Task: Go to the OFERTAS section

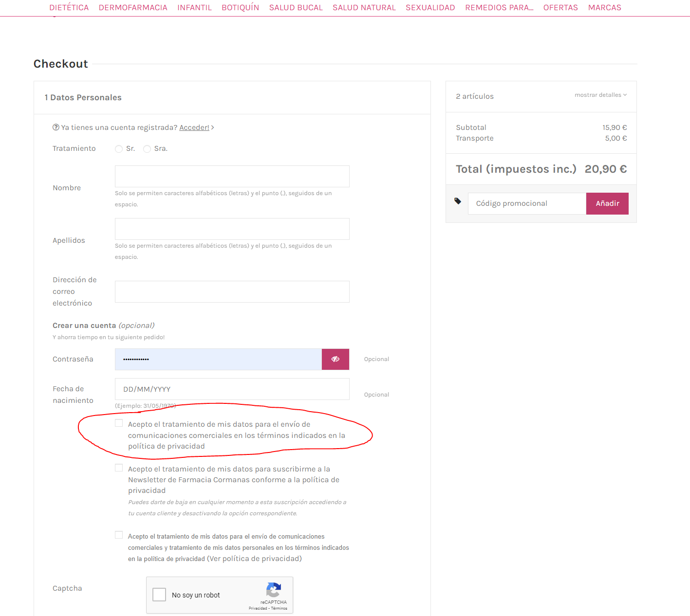Action: point(560,8)
